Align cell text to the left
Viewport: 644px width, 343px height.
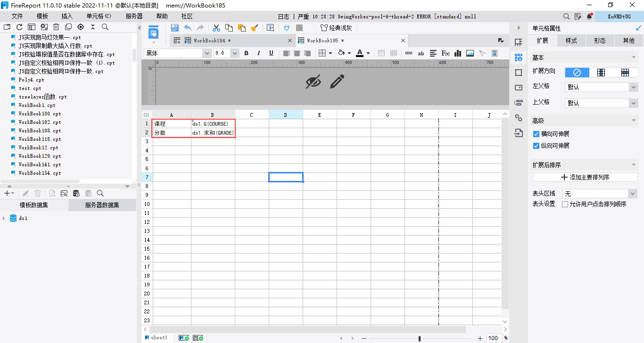click(x=287, y=53)
